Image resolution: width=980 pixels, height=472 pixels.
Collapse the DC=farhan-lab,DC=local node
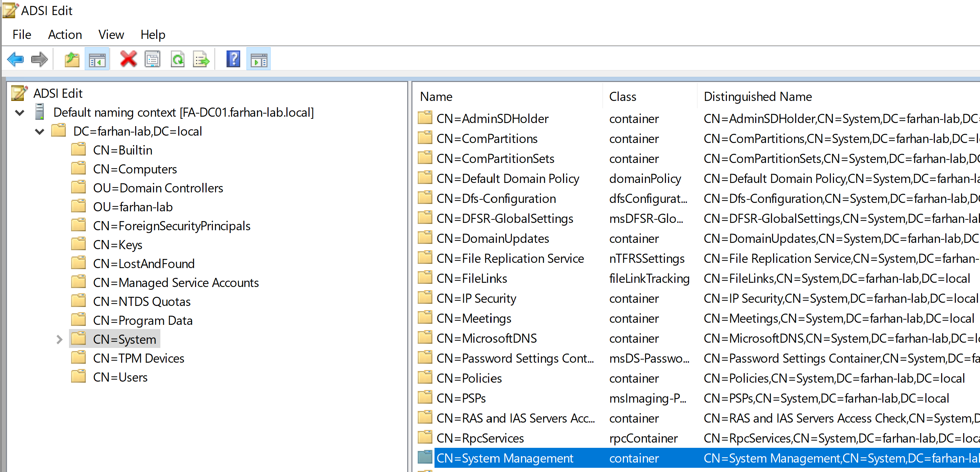pos(40,132)
